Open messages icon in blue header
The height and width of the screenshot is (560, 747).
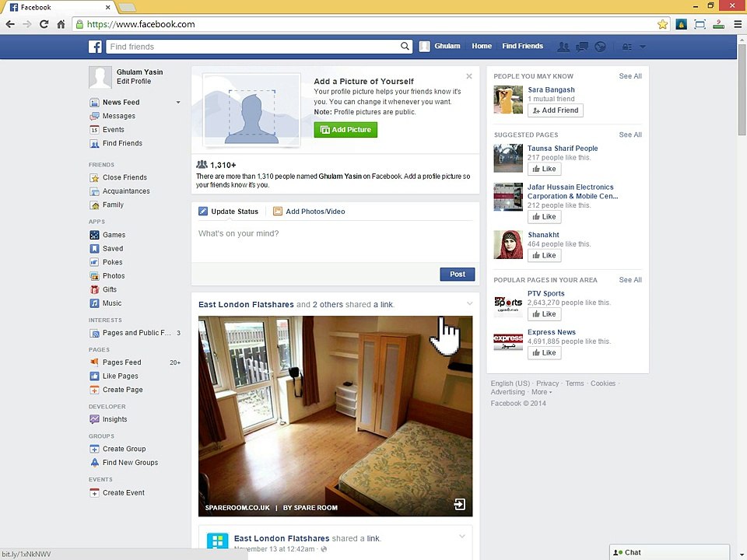pyautogui.click(x=582, y=46)
